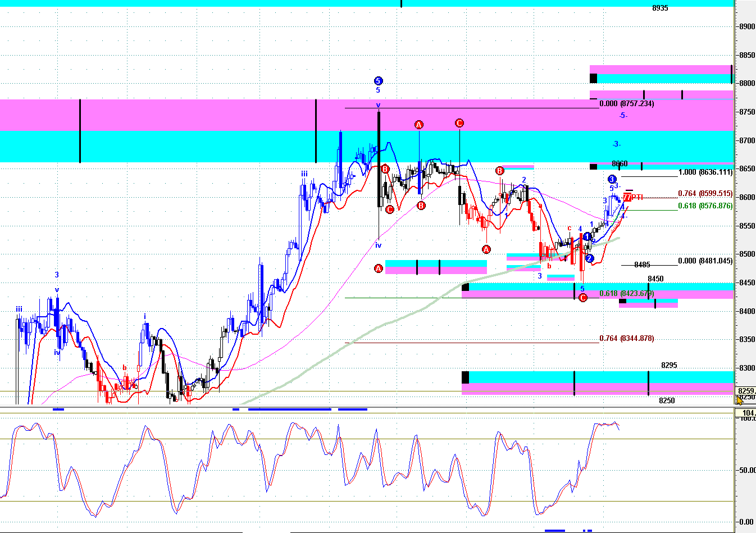Select the blue circled 1 wave marker
The image size is (756, 533).
pyautogui.click(x=588, y=236)
